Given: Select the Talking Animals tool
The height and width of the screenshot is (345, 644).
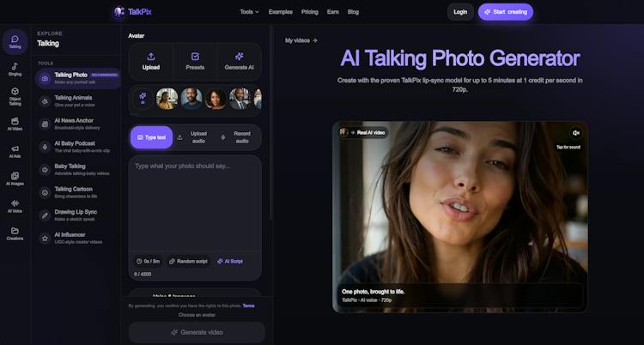Looking at the screenshot, I should click(78, 101).
